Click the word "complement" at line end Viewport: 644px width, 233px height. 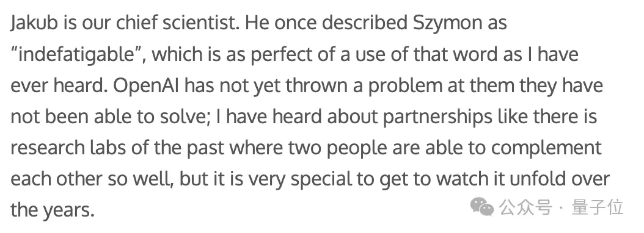(x=546, y=148)
